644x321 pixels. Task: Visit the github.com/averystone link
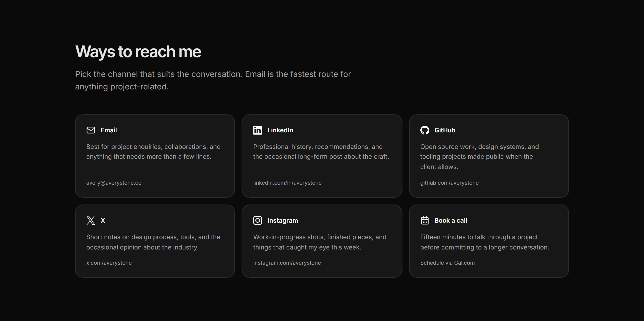tap(449, 183)
